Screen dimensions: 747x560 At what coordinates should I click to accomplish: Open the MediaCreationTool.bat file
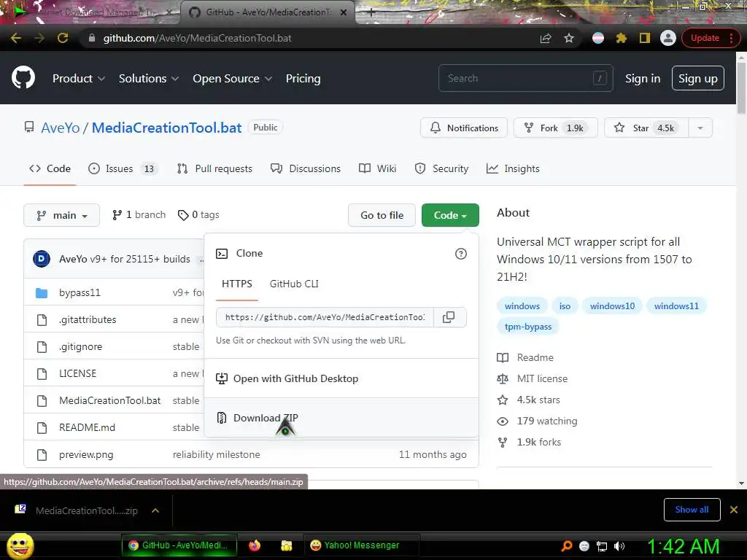[109, 400]
